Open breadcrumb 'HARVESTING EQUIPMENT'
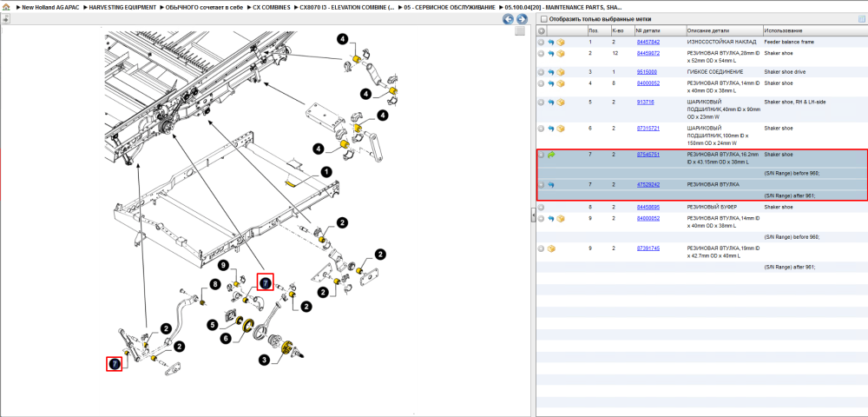This screenshot has width=868, height=417. 122,8
